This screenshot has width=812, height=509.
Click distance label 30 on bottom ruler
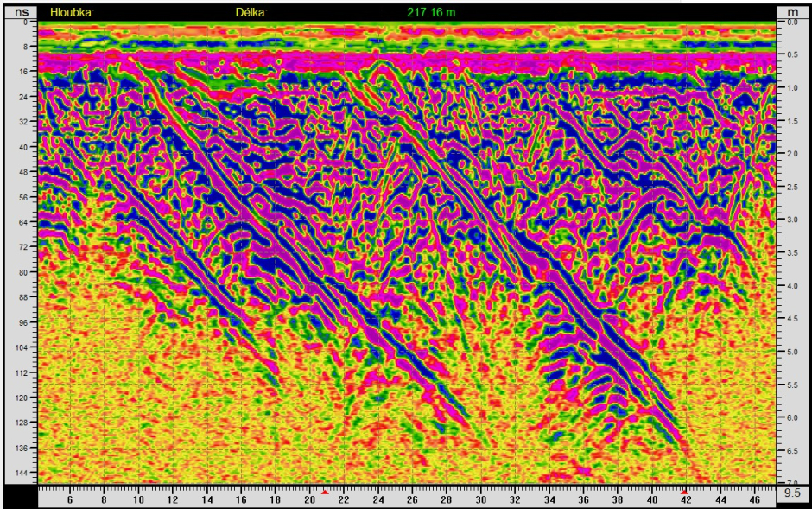click(x=480, y=500)
